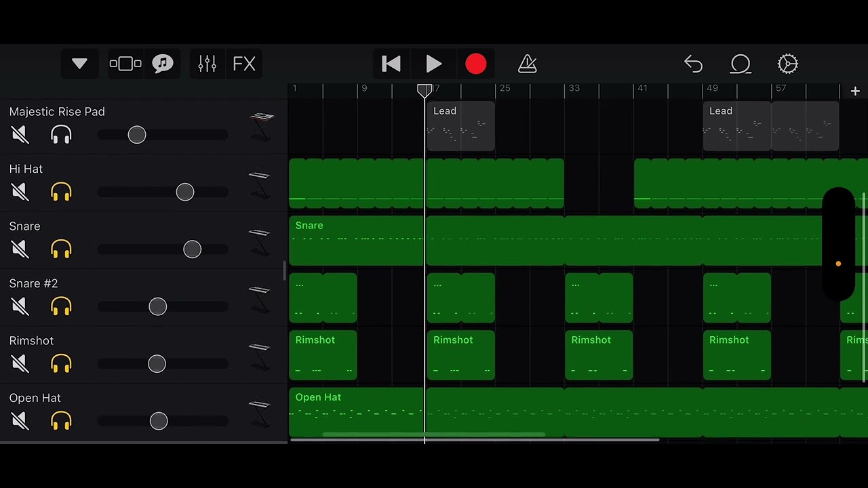
Task: Select the Rimshot keyboard instrument icon
Action: [260, 356]
